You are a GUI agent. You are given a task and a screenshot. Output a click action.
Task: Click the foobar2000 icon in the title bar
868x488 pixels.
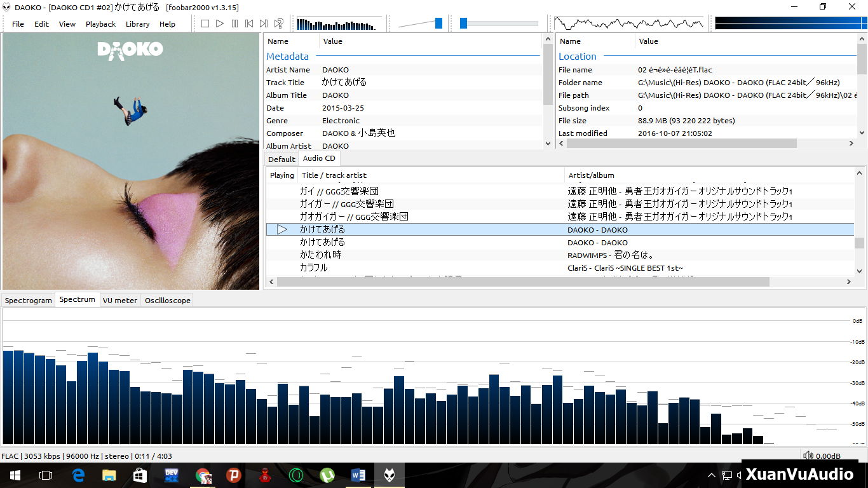[x=6, y=6]
